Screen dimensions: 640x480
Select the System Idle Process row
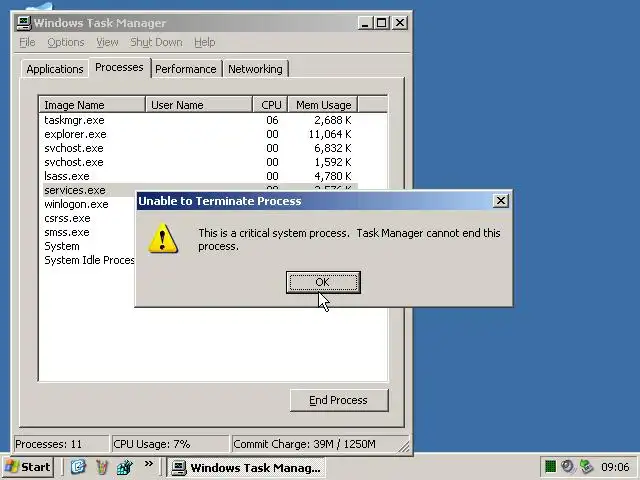tap(89, 260)
